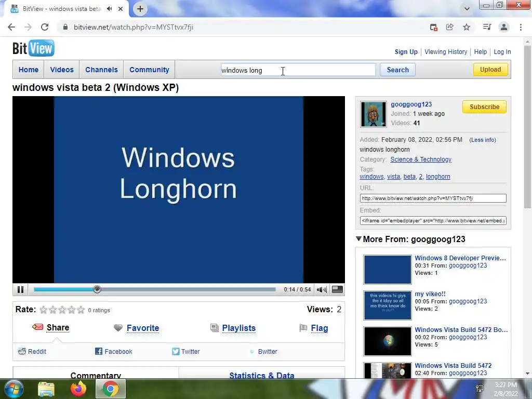Click the share page icon in address bar
Screen dimensions: 532x399
pos(449,27)
